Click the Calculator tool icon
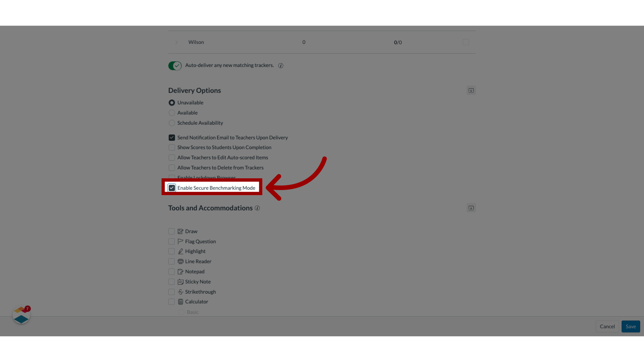Viewport: 644px width, 362px height. [x=180, y=301]
